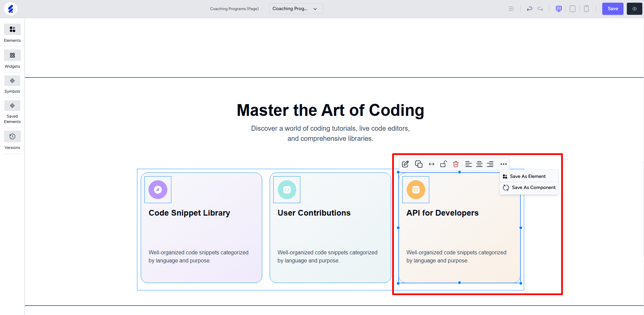Duplicate the selected element
Image resolution: width=644 pixels, height=315 pixels.
click(419, 164)
